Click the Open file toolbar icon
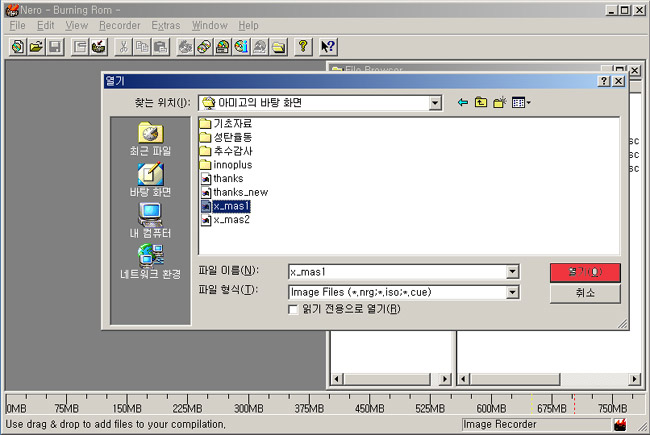 click(x=36, y=46)
